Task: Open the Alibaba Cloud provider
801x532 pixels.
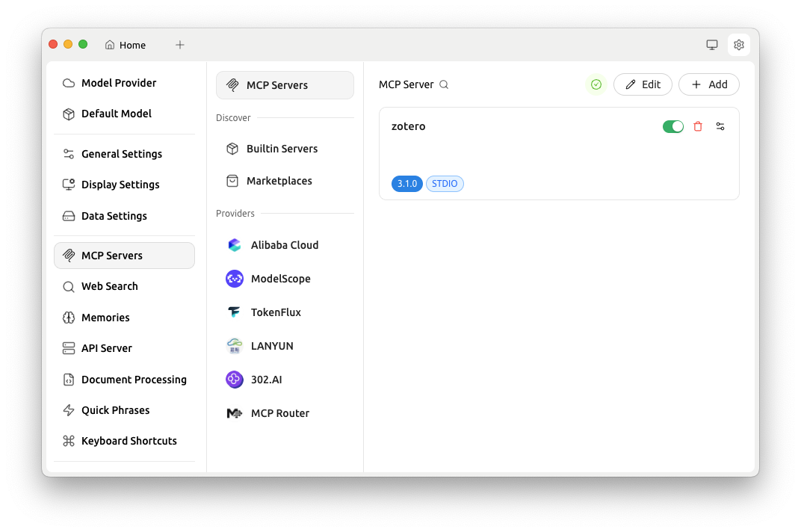Action: [x=284, y=245]
